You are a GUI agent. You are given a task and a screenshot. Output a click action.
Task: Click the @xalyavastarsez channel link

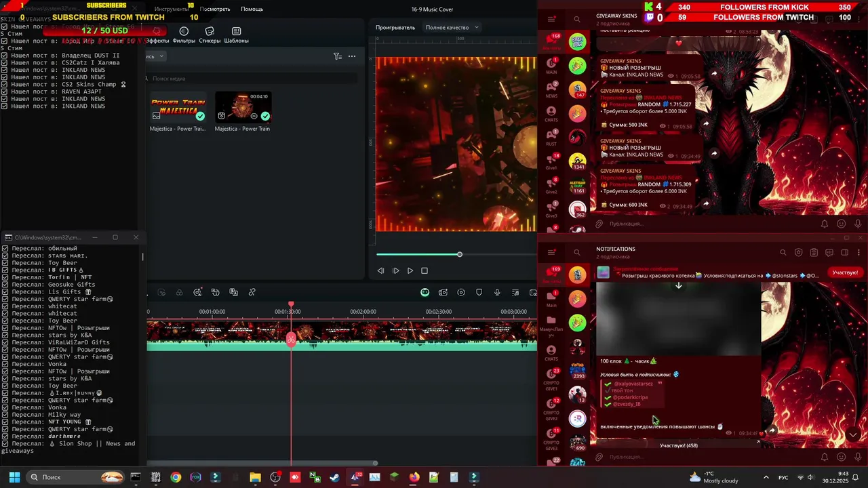(633, 384)
